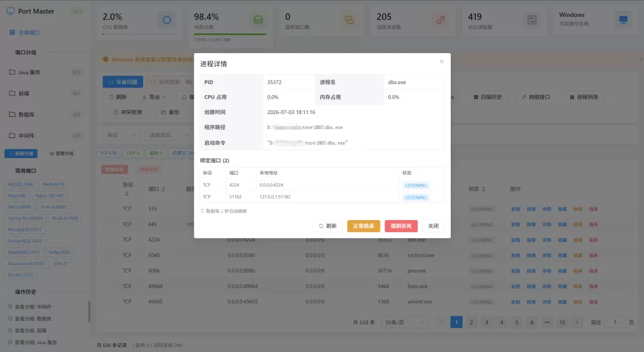
Task: Close the 进程详情 dialog with the X icon
Action: coord(441,61)
